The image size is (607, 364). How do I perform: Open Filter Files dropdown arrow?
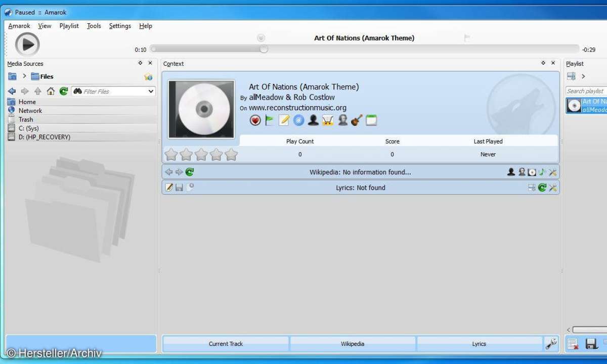pyautogui.click(x=151, y=92)
